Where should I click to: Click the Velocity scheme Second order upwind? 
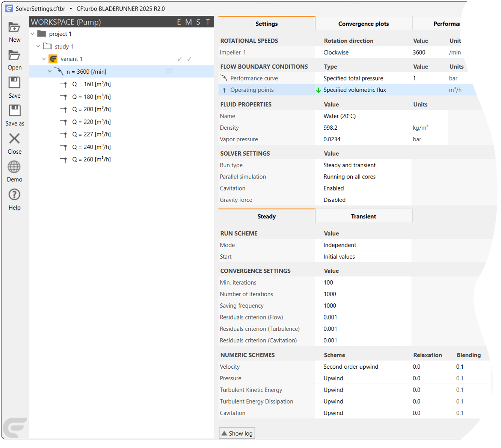[351, 367]
